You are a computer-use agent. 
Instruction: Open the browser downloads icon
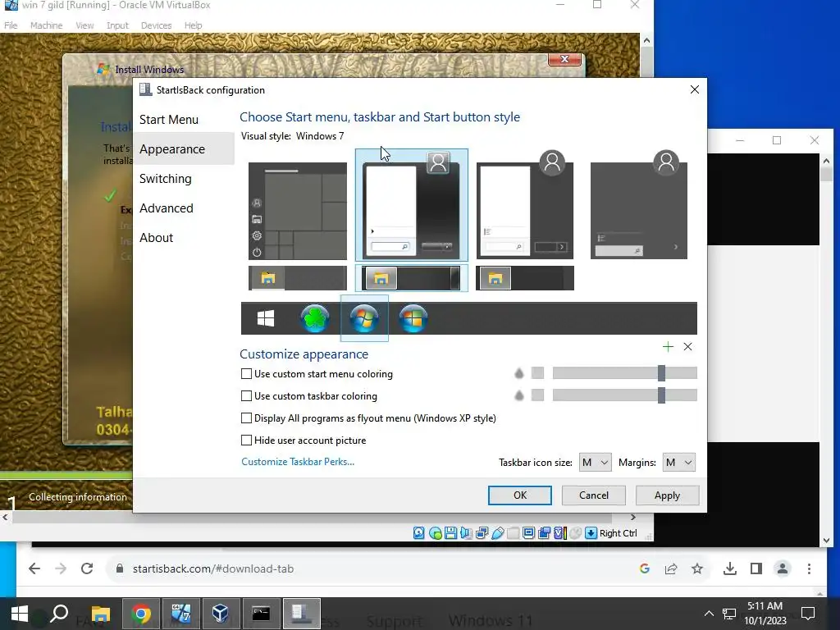pyautogui.click(x=729, y=569)
